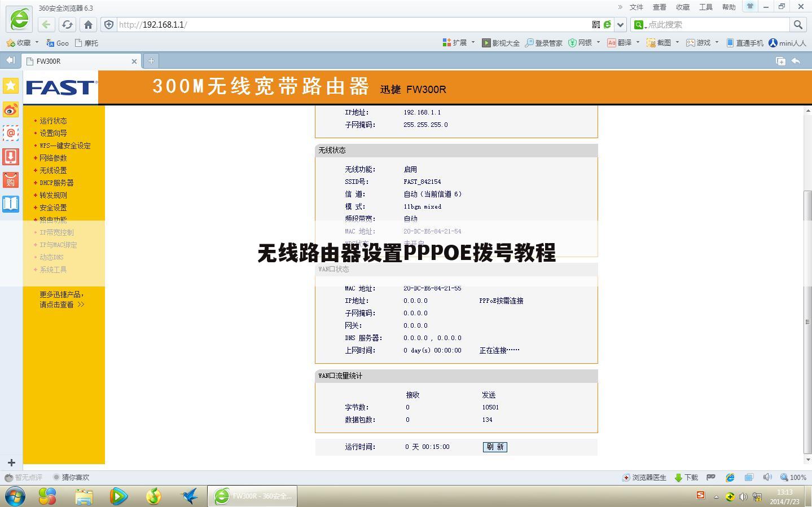Click in the URL address field
The image size is (812, 507).
(x=353, y=24)
